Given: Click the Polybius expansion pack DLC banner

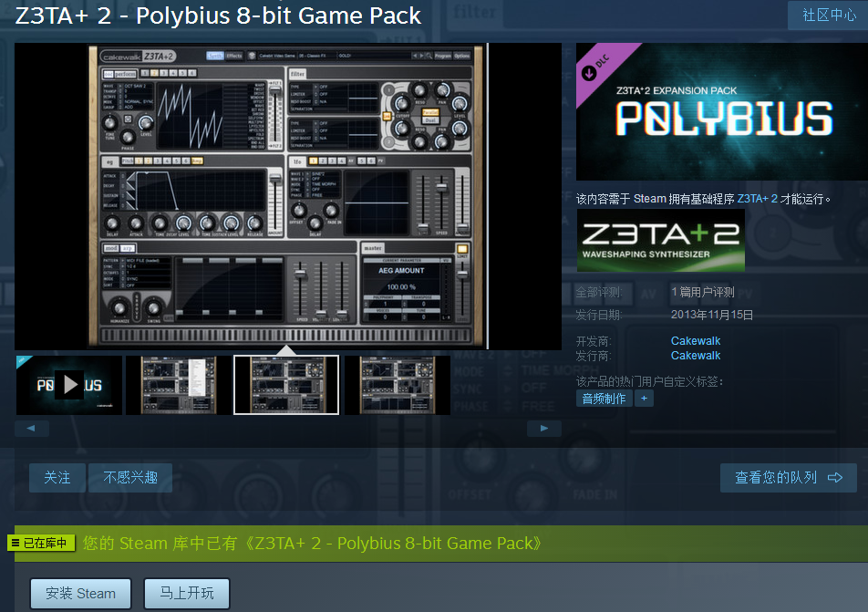Looking at the screenshot, I should pos(722,111).
